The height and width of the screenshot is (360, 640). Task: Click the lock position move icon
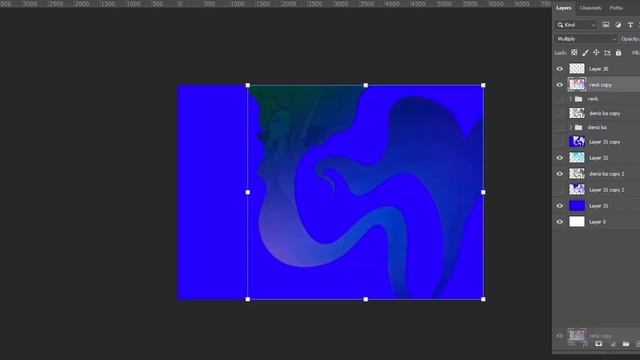[x=596, y=53]
